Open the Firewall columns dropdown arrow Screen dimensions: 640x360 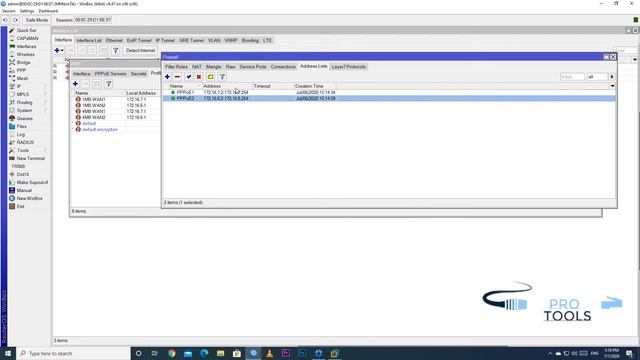[x=612, y=86]
